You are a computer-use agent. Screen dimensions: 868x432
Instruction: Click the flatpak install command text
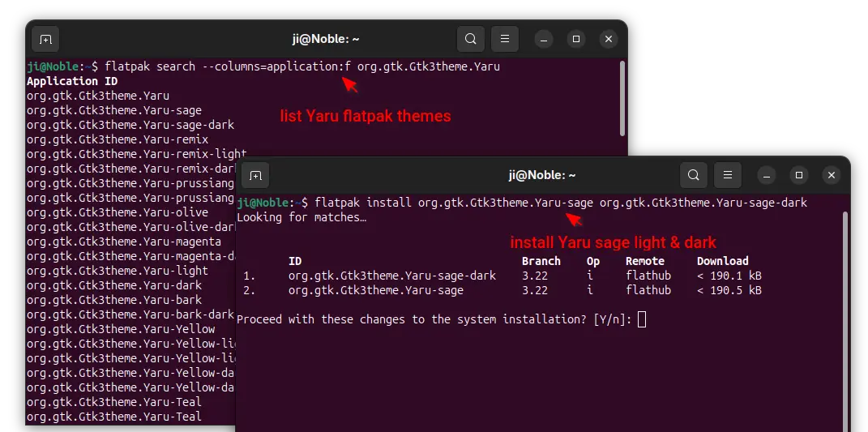(561, 203)
